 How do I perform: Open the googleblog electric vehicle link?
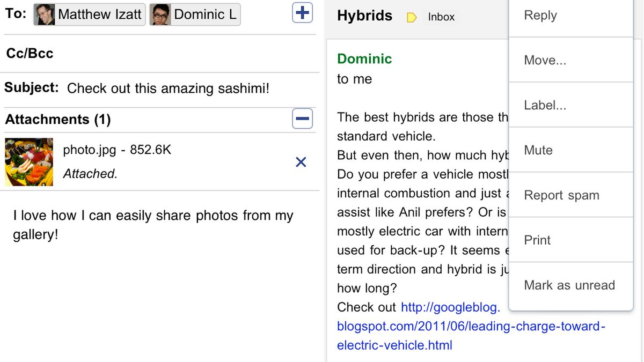pyautogui.click(x=471, y=326)
